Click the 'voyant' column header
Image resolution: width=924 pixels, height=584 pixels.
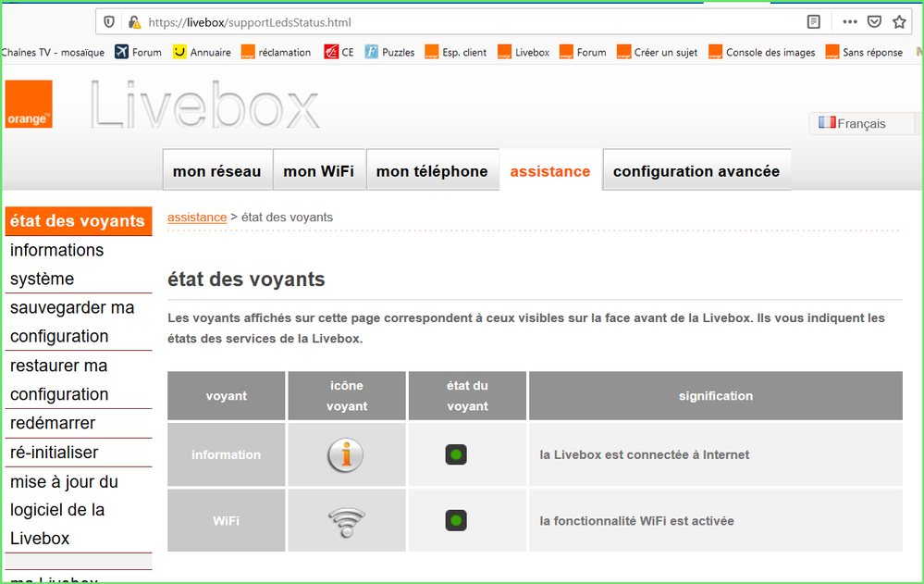click(x=227, y=396)
